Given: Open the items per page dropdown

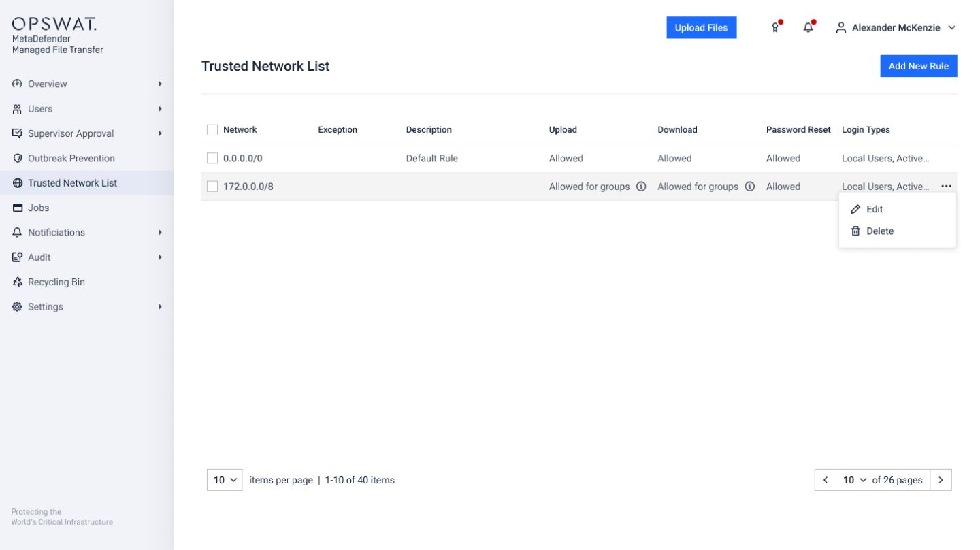Looking at the screenshot, I should [224, 480].
